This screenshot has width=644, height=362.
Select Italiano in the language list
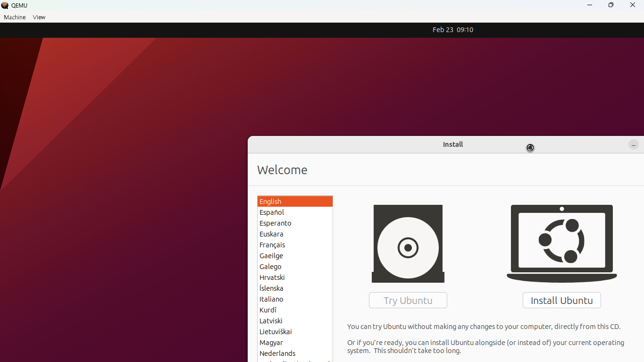295,299
